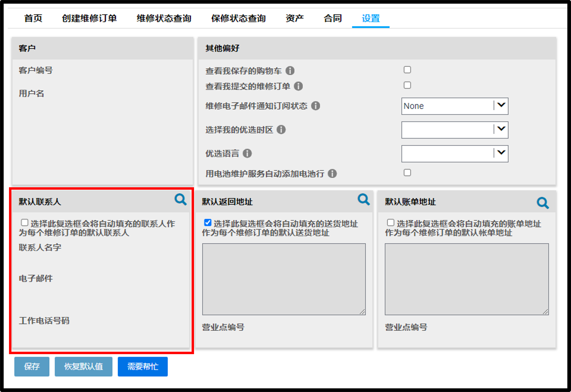Click info icon for 用电池维护服务自动添加电池行
Image resolution: width=571 pixels, height=392 pixels.
(x=332, y=174)
